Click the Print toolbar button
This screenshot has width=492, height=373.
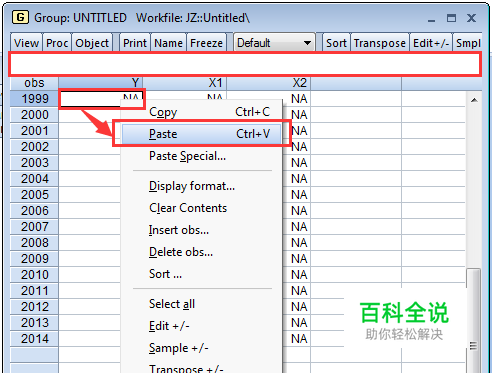click(x=135, y=43)
